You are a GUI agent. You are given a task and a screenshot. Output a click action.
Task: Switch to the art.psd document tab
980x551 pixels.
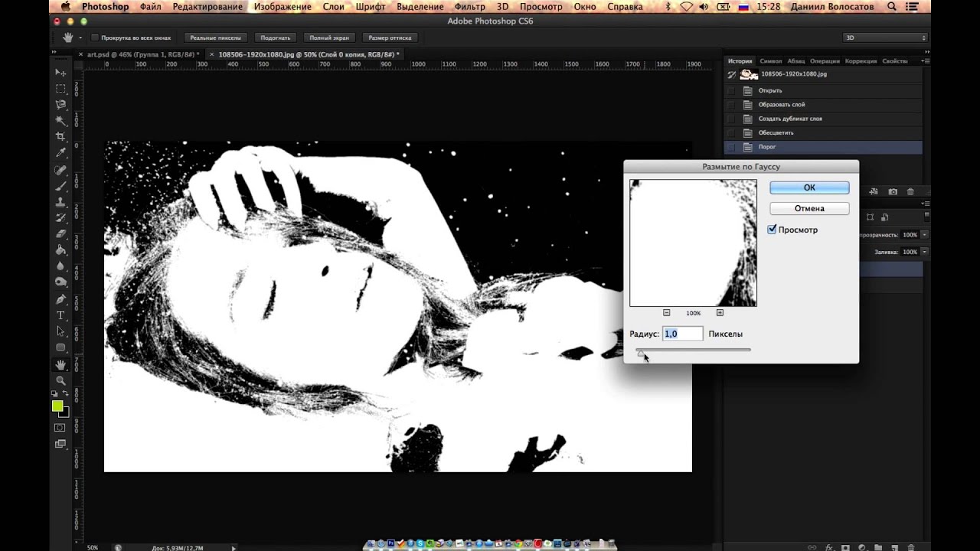[142, 54]
